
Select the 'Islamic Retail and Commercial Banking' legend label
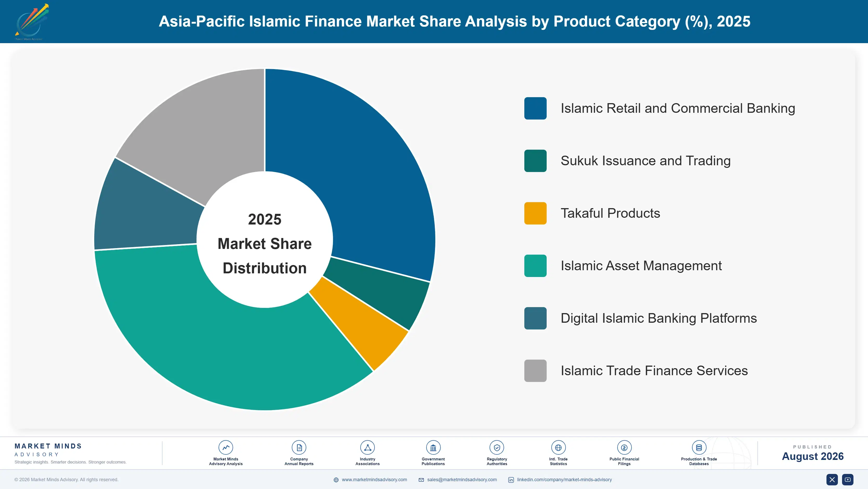[678, 108]
